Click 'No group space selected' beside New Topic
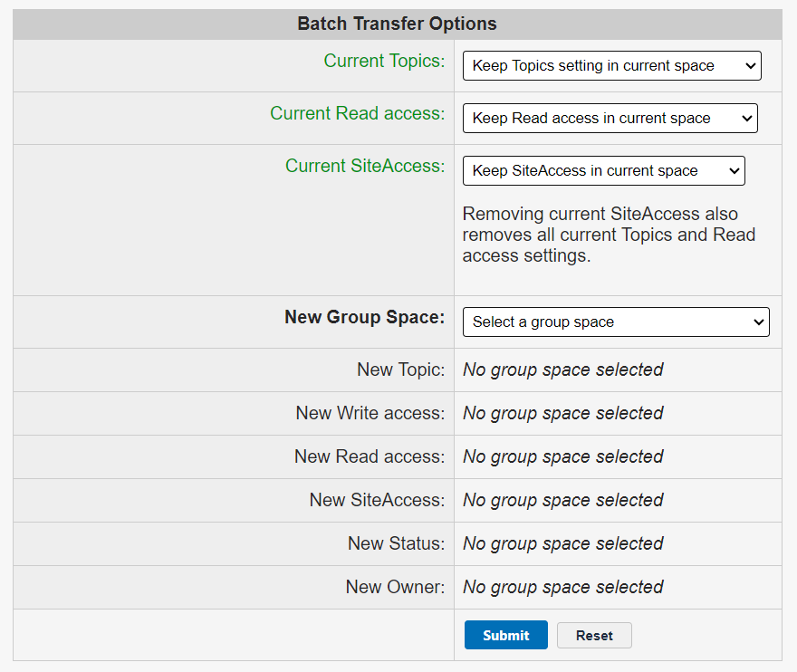 pyautogui.click(x=563, y=370)
